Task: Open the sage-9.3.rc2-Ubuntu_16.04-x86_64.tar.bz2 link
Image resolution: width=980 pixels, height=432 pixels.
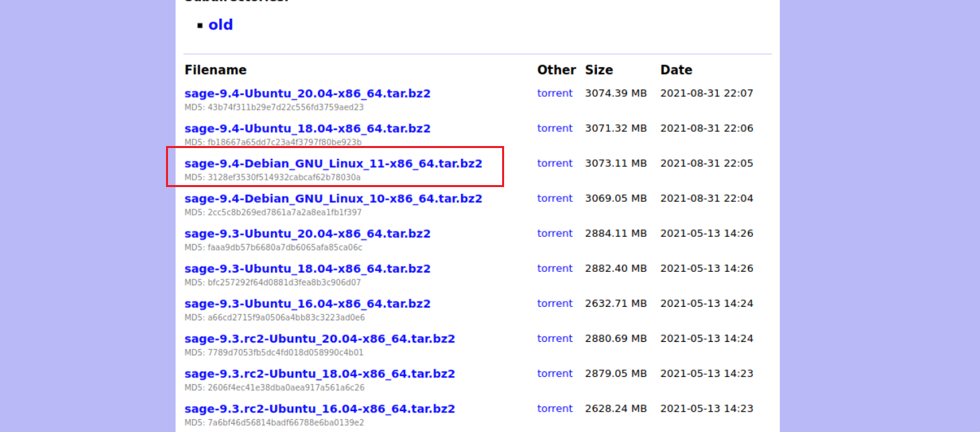Action: (320, 408)
